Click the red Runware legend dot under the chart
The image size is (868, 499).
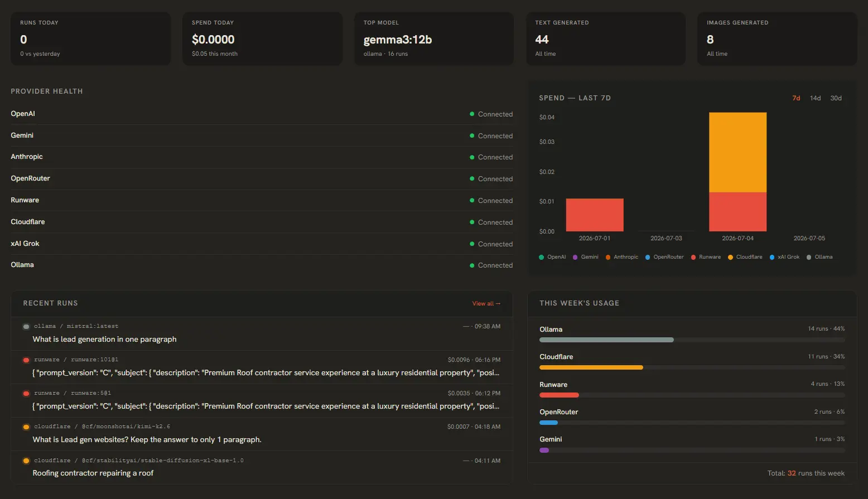coord(693,257)
